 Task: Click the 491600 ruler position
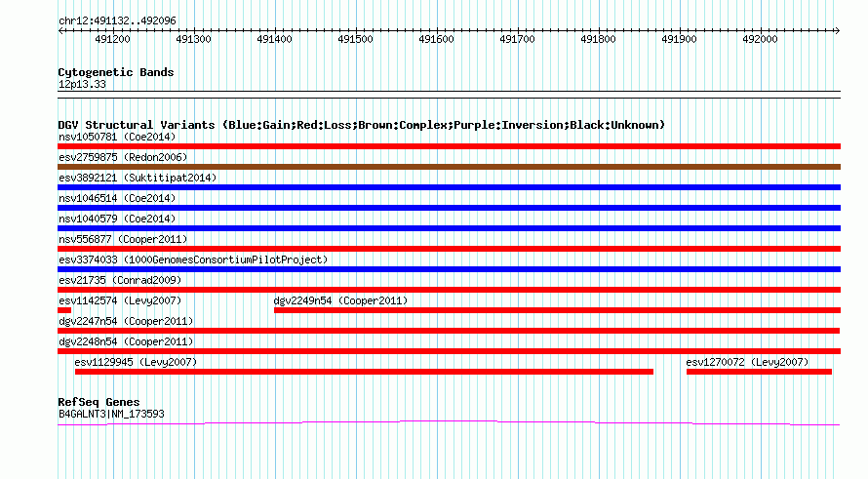pos(436,39)
